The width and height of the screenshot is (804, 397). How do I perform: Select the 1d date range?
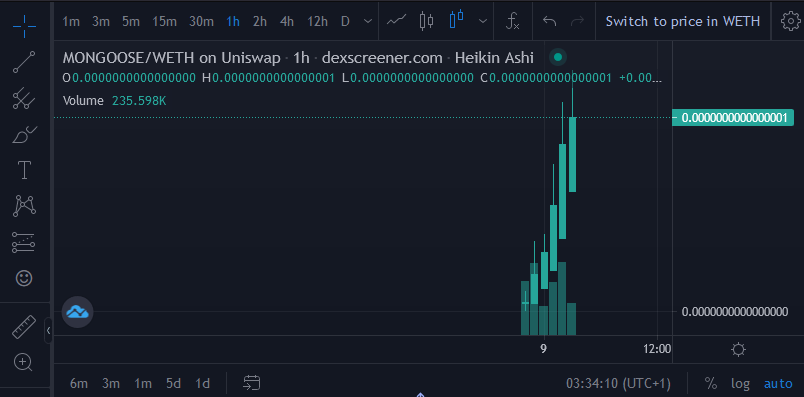[x=203, y=383]
